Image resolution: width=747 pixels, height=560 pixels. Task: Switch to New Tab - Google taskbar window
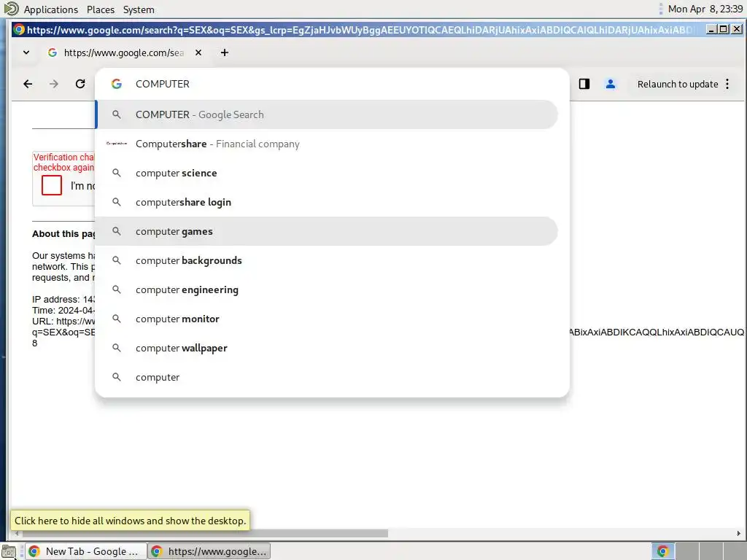[x=85, y=551]
